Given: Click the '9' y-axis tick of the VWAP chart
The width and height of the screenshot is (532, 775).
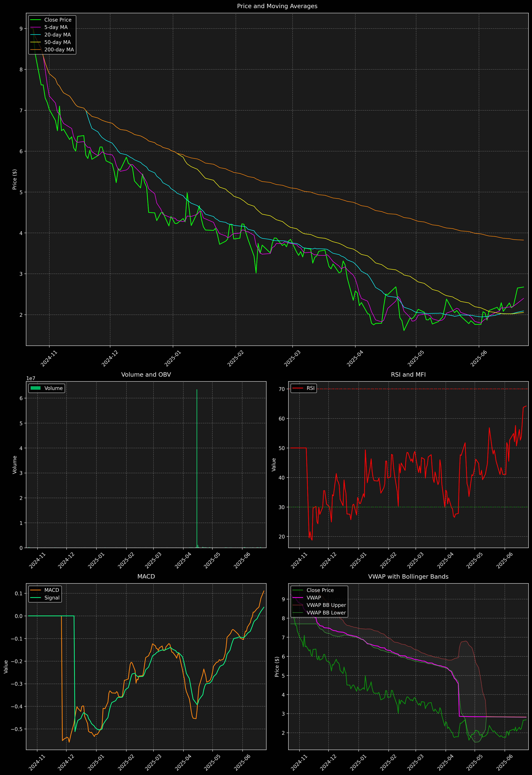Looking at the screenshot, I should 283,599.
